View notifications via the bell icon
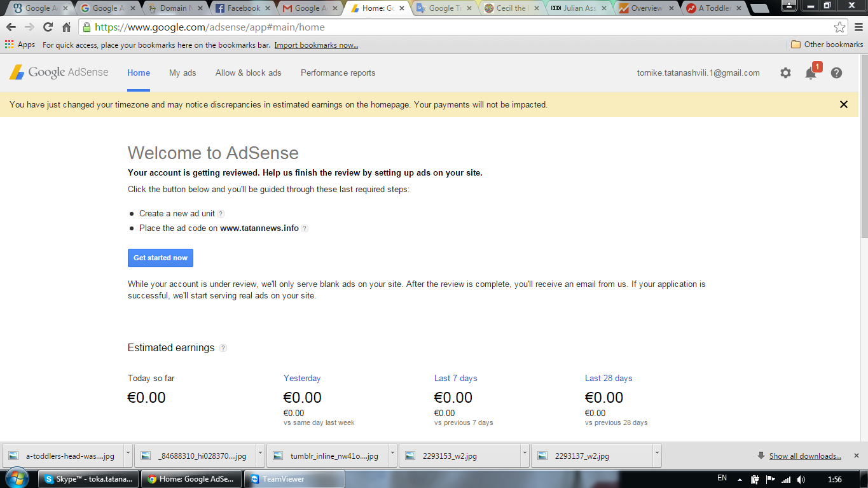This screenshot has width=868, height=488. pyautogui.click(x=811, y=73)
